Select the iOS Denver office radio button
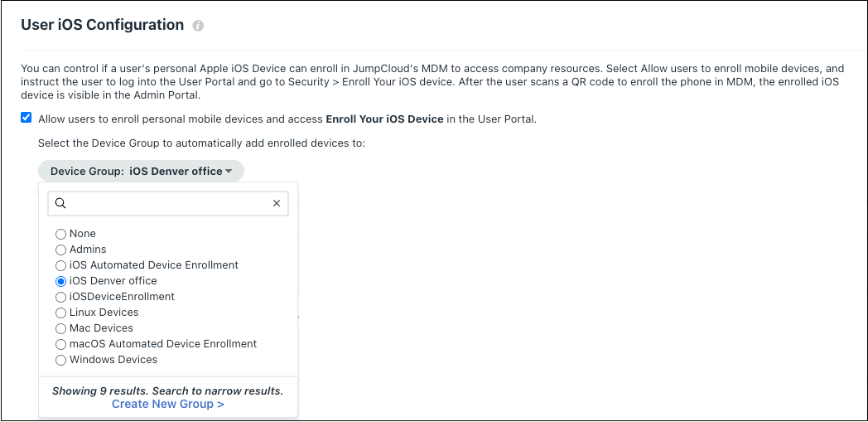Screen dimensions: 868x422 coord(60,281)
